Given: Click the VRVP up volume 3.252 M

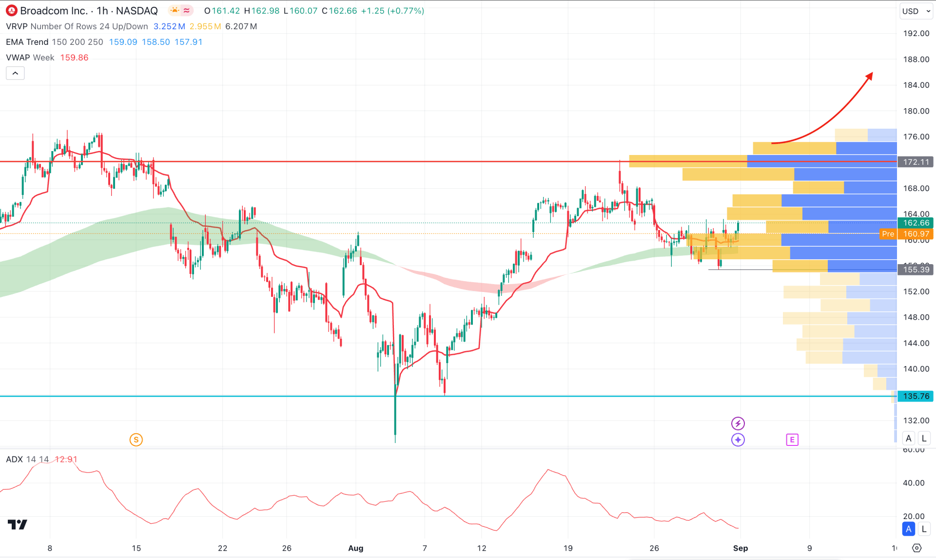Looking at the screenshot, I should click(x=169, y=26).
